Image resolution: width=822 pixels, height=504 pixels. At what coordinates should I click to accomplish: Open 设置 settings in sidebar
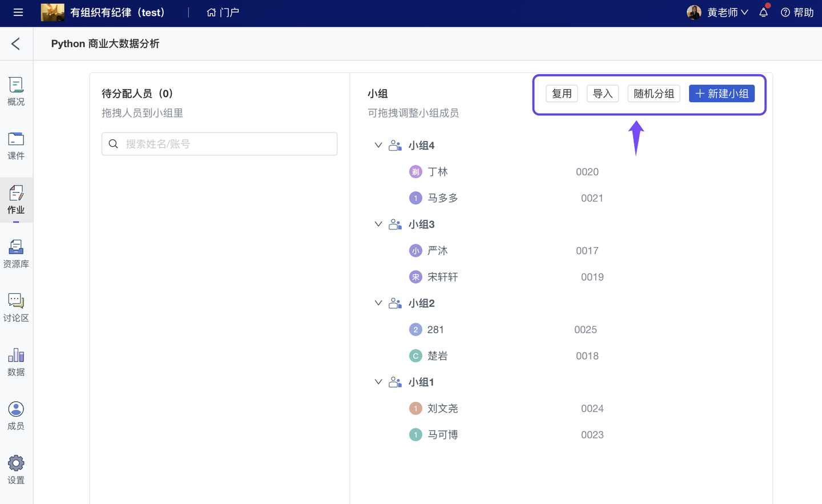pos(16,470)
